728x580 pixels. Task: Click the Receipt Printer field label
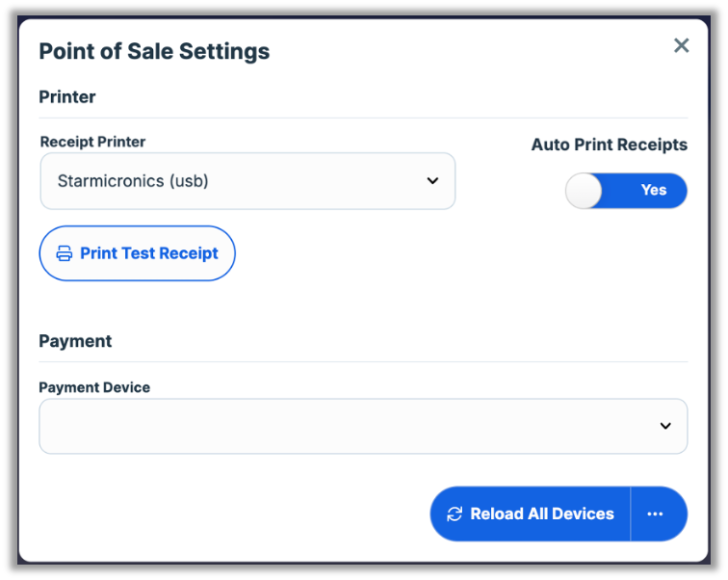pos(93,142)
